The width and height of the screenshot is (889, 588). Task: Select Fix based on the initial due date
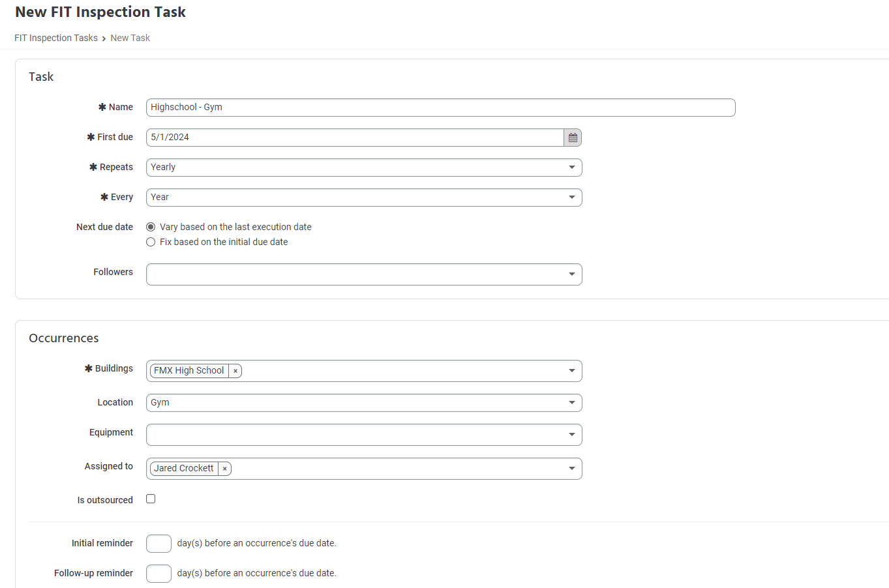[x=151, y=242]
